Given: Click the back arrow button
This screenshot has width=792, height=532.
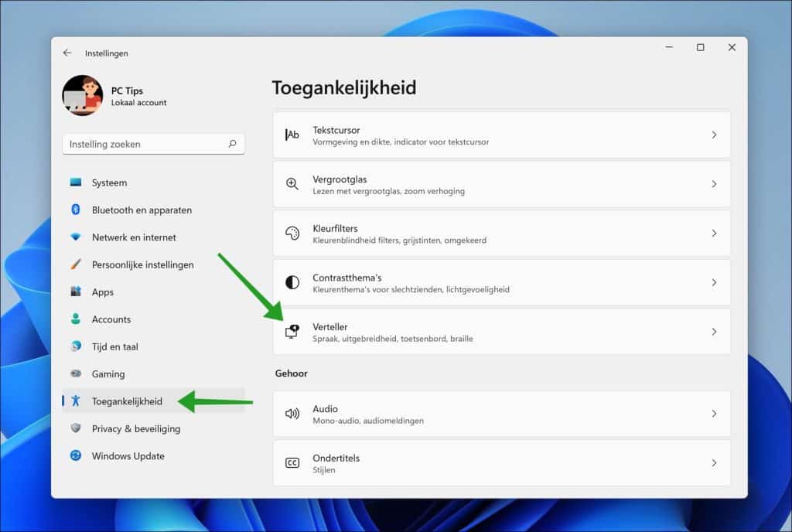Looking at the screenshot, I should [67, 53].
